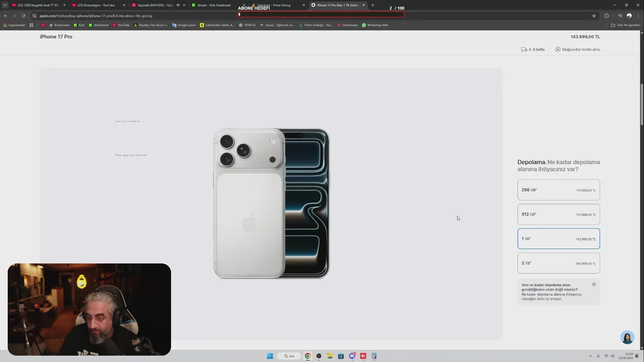Open the chat support specialist avatar
Viewport: 644px width, 362px height.
tap(627, 337)
